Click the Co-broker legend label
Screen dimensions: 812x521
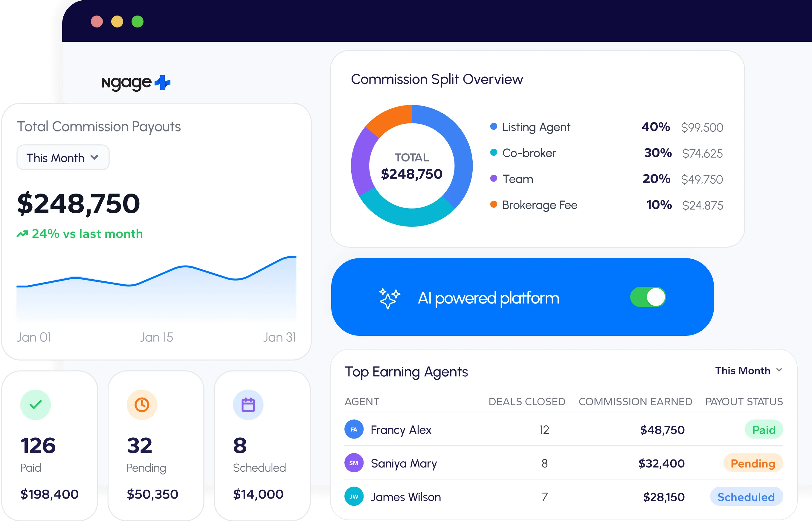[529, 153]
